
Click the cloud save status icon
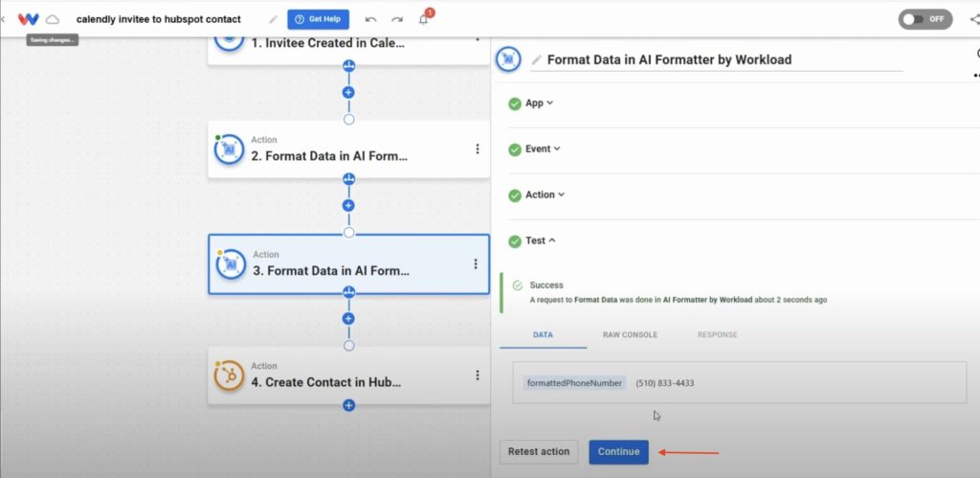pos(53,19)
